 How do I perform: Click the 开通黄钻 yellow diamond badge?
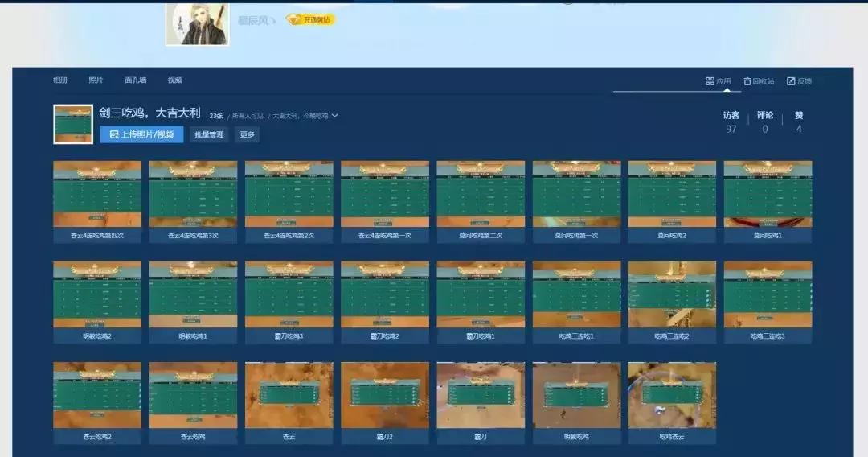(310, 19)
